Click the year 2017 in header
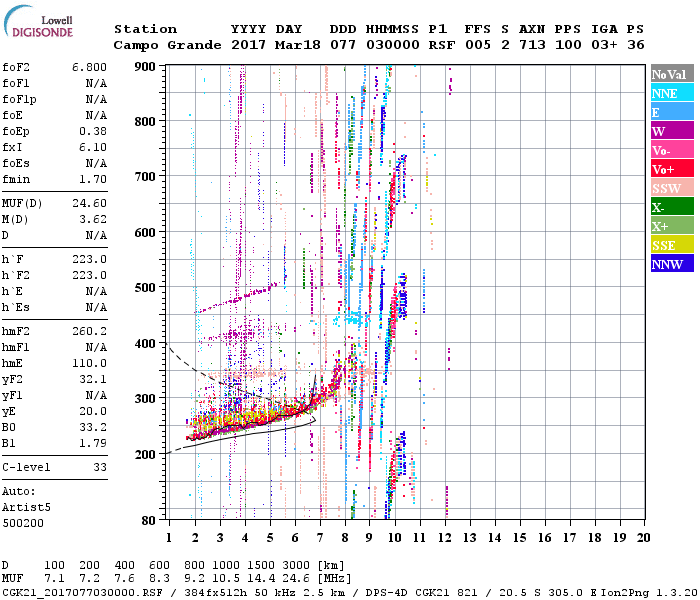The width and height of the screenshot is (700, 600). pos(248,45)
